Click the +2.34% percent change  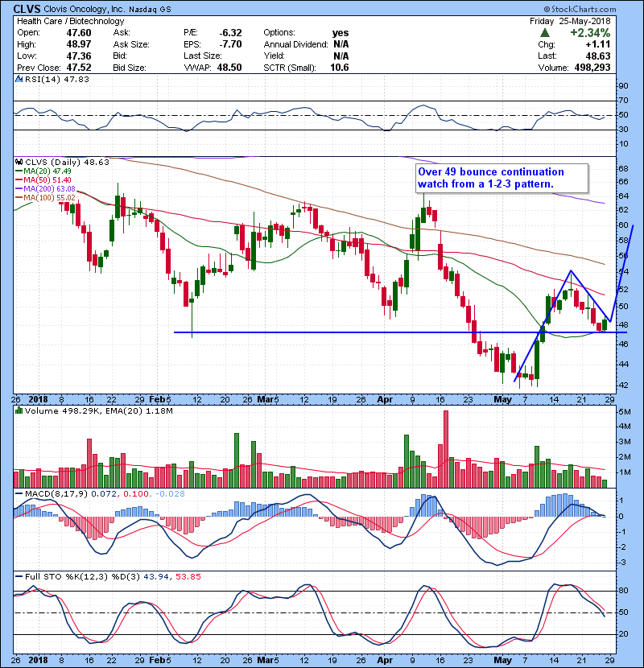click(x=590, y=33)
